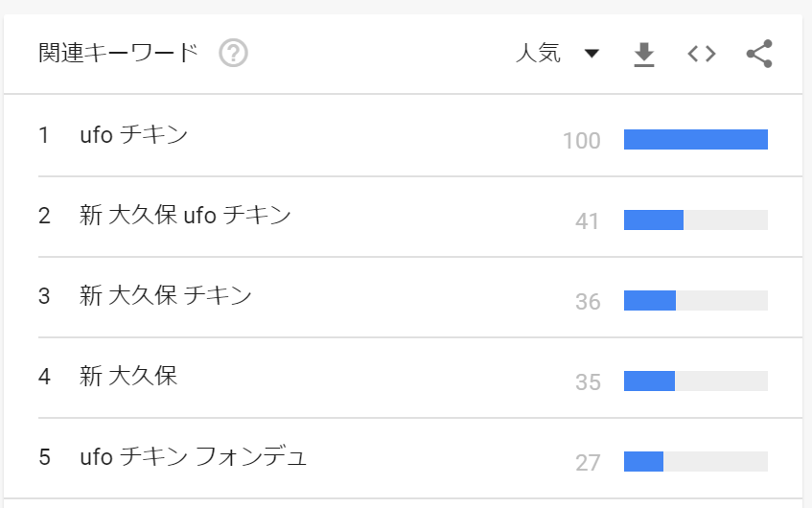Share the related keywords card
The height and width of the screenshot is (508, 812).
pyautogui.click(x=759, y=55)
